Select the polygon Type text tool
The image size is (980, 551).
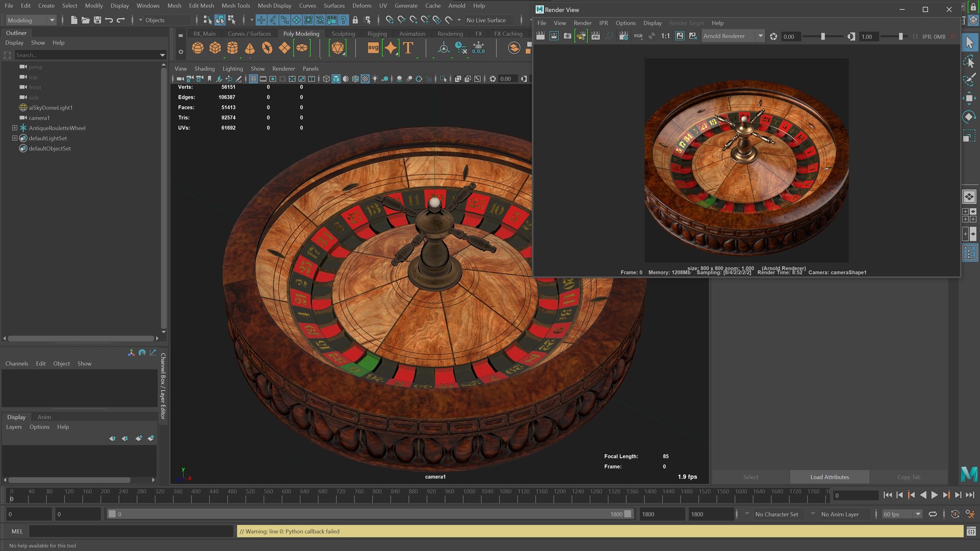(x=408, y=48)
